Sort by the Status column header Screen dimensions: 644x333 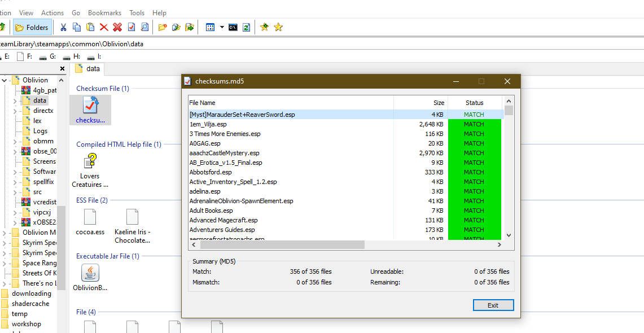pyautogui.click(x=474, y=103)
